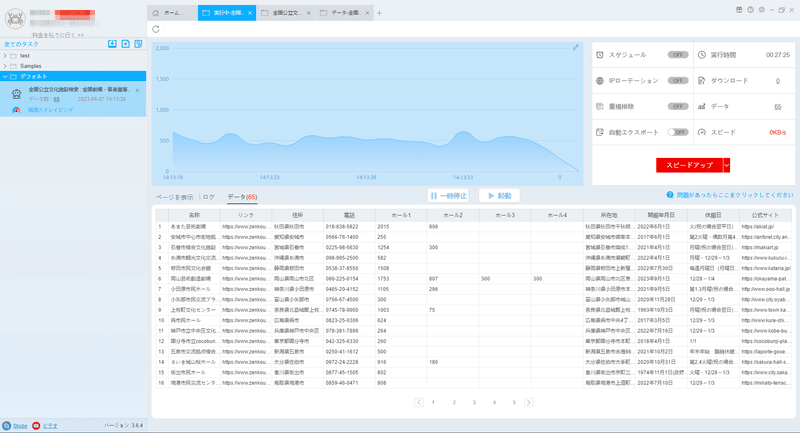The width and height of the screenshot is (800, 433).
Task: Click the refresh icon below the tabs
Action: (156, 29)
